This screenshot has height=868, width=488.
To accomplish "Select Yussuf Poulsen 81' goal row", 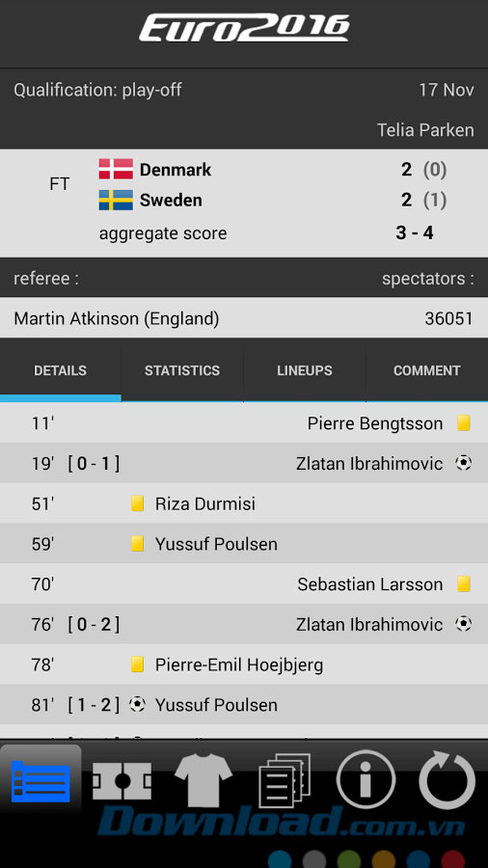I will (244, 705).
